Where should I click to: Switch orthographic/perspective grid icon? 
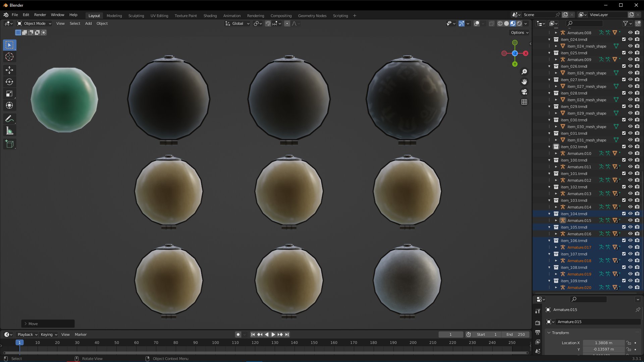[524, 102]
